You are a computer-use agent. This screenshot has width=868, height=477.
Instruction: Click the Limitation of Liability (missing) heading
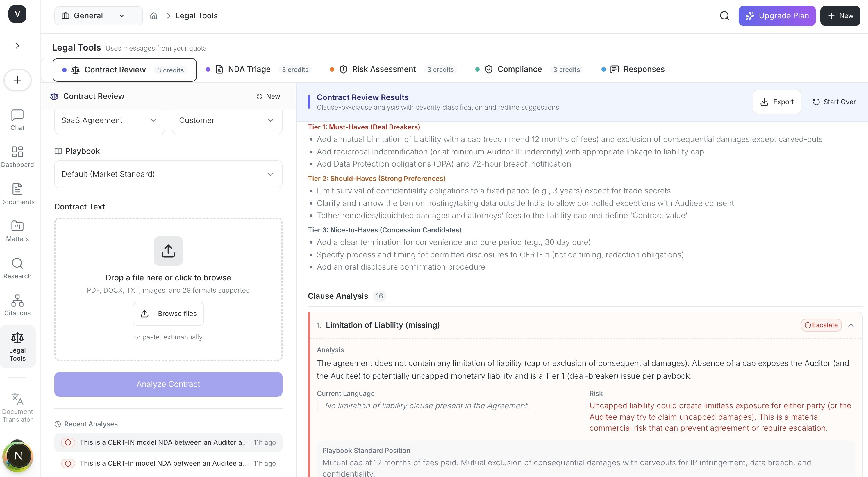coord(383,325)
